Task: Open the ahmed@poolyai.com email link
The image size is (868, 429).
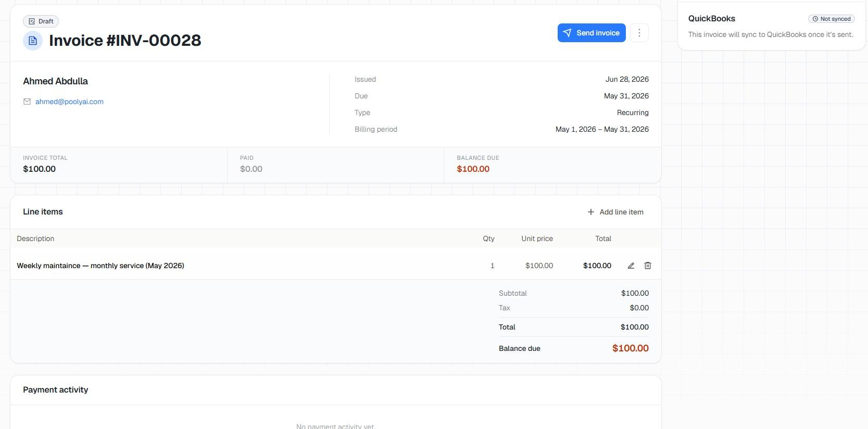Action: click(x=69, y=102)
